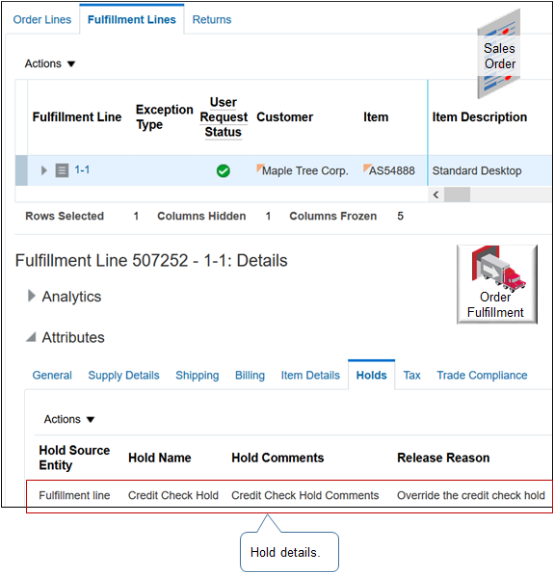The width and height of the screenshot is (554, 573).
Task: Open the Item Details tab
Action: pyautogui.click(x=310, y=375)
